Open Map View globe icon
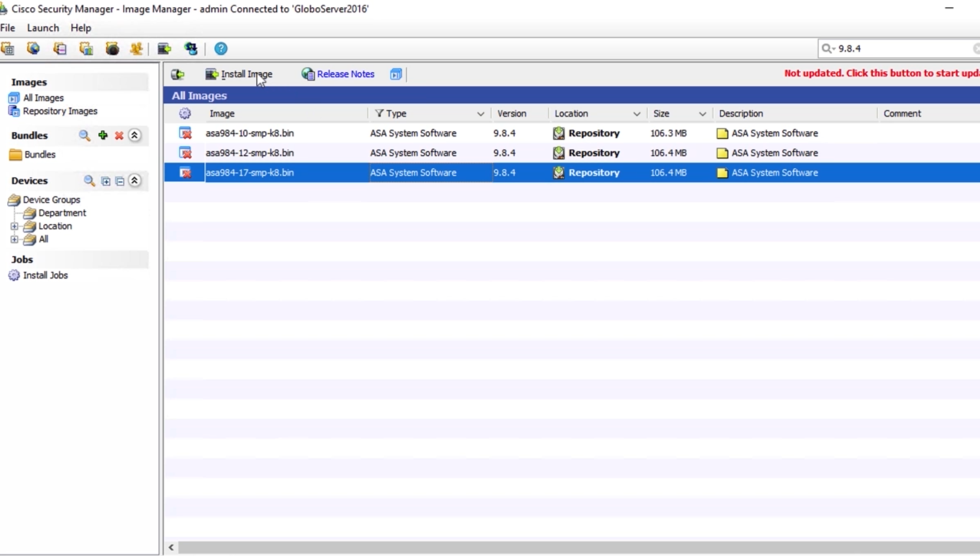The height and width of the screenshot is (556, 980). (33, 48)
